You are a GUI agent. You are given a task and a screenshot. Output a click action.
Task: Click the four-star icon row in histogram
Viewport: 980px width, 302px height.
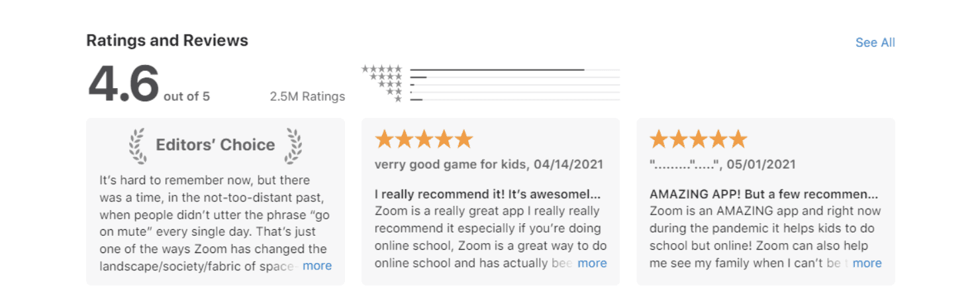[385, 77]
